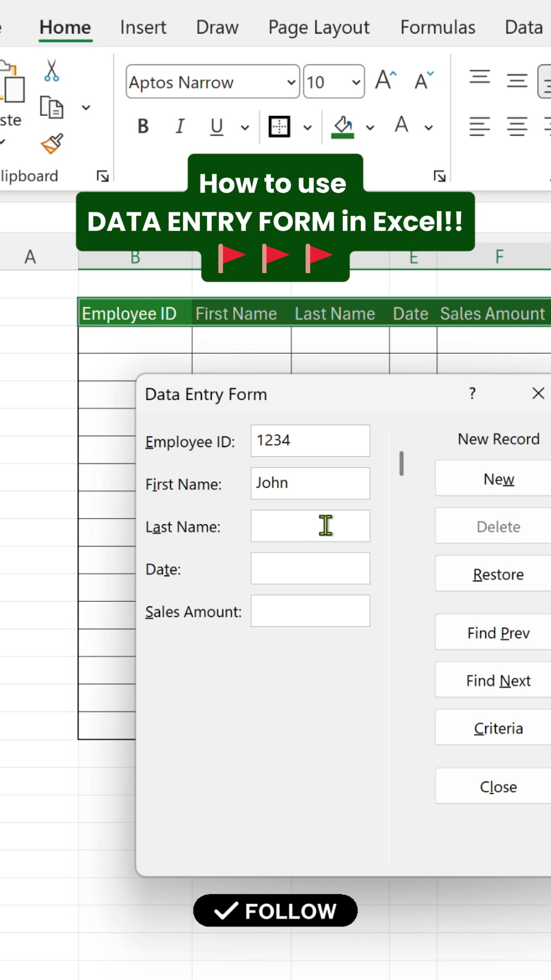This screenshot has width=551, height=980.
Task: Expand Fill Color dropdown arrow
Action: [x=370, y=127]
